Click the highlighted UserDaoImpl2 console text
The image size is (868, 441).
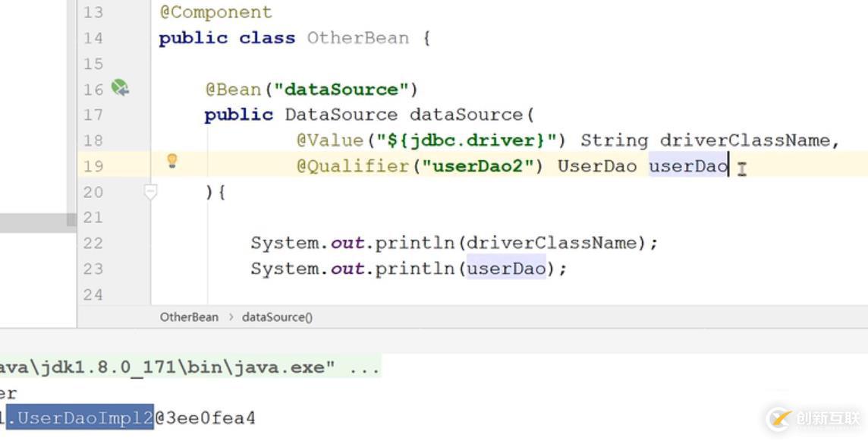(x=80, y=417)
